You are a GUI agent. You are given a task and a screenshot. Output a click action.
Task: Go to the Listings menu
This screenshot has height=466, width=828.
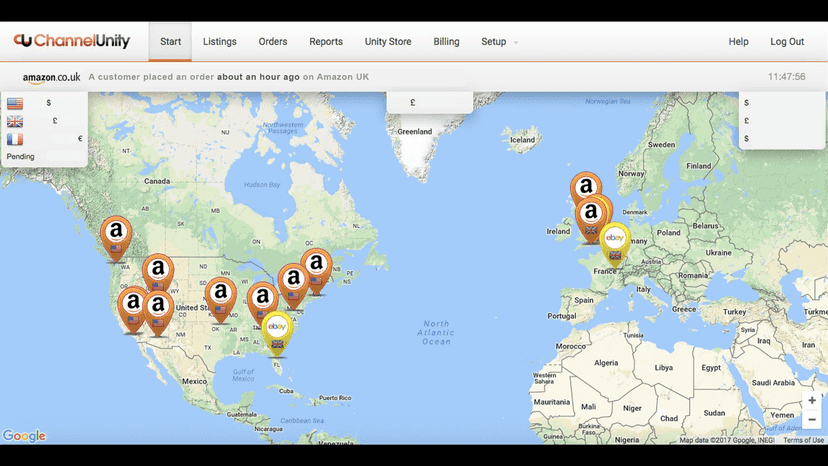tap(220, 42)
